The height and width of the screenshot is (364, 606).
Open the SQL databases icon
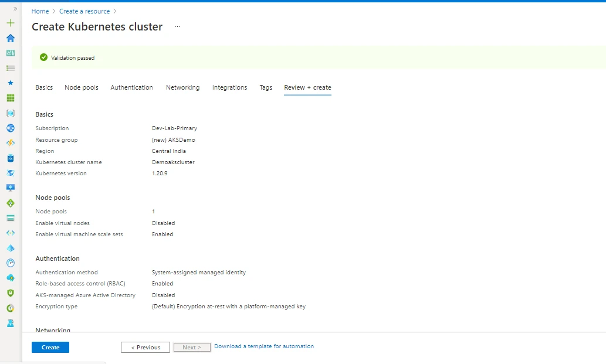[9, 158]
